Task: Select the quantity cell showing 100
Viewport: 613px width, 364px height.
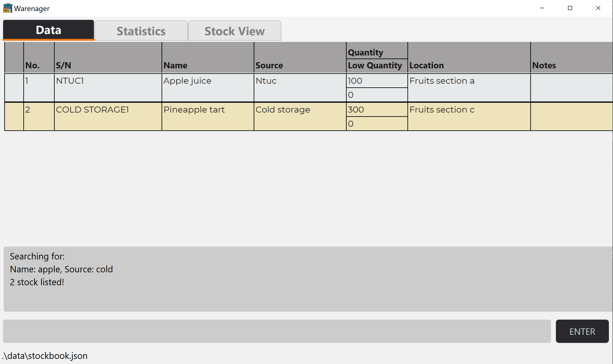Action: pos(377,81)
